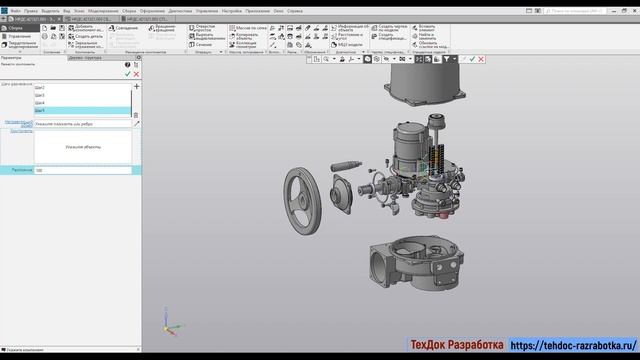Click Зеркальное отражение компонентов tool
640x360 pixels.
coord(86,44)
